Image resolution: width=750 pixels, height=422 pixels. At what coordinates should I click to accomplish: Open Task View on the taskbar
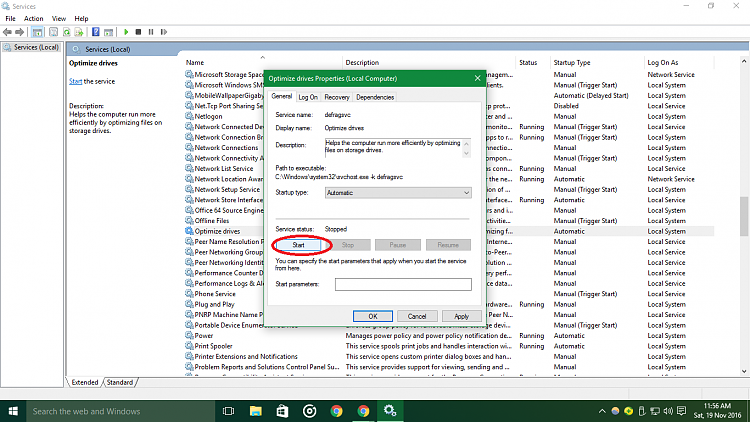tap(229, 411)
